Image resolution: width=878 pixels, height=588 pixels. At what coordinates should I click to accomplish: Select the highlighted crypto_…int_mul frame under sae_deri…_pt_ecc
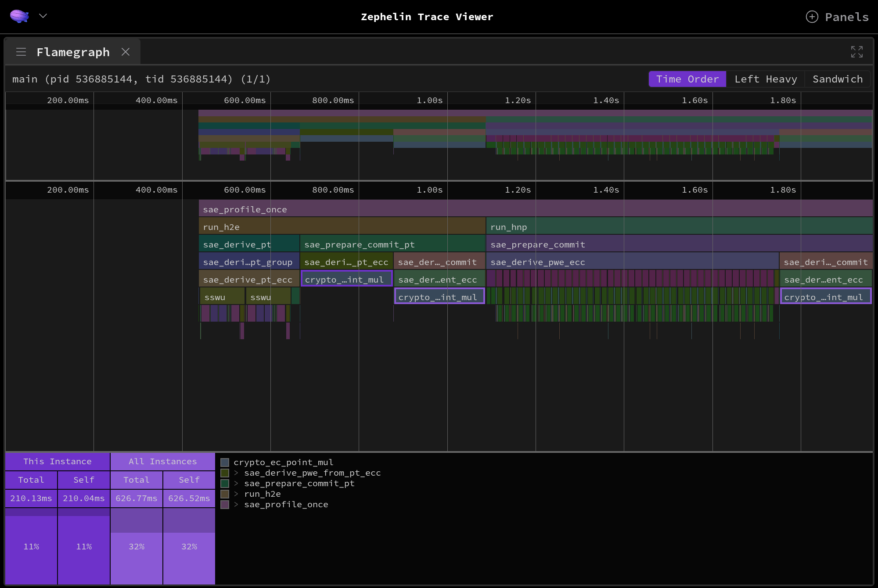347,279
